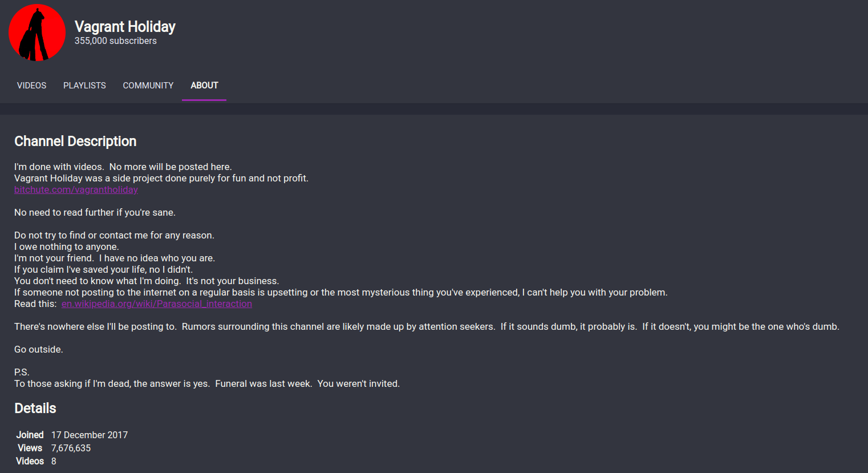Click the "Rumors surrounding this channel" sentence
This screenshot has height=473, width=868.
coord(338,327)
